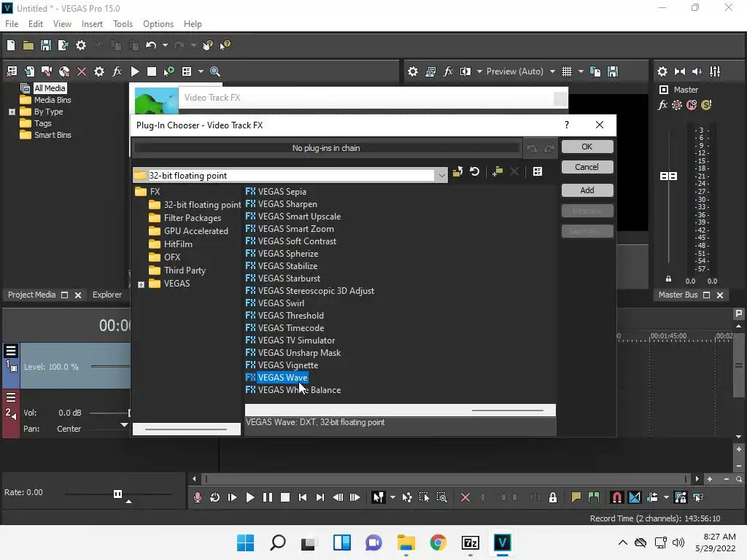Remove selected media with red X icon
Screen dimensions: 747x560
(82, 71)
